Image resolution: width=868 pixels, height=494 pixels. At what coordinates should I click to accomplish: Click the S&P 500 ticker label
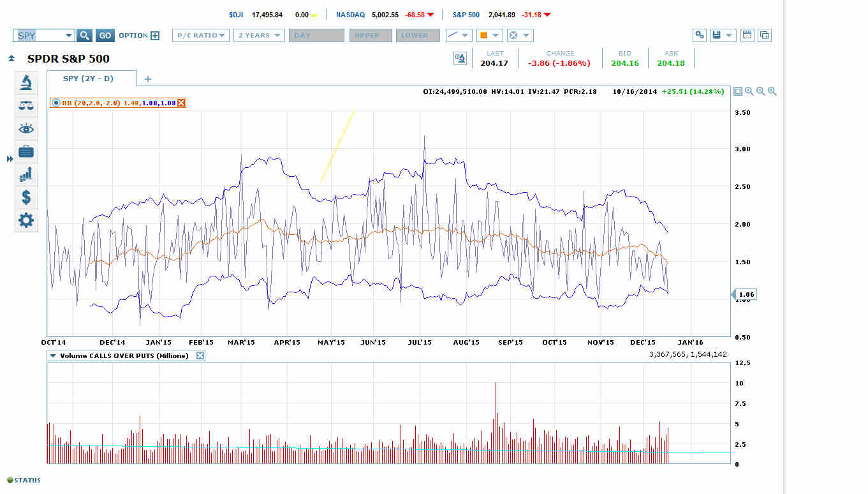[x=467, y=14]
